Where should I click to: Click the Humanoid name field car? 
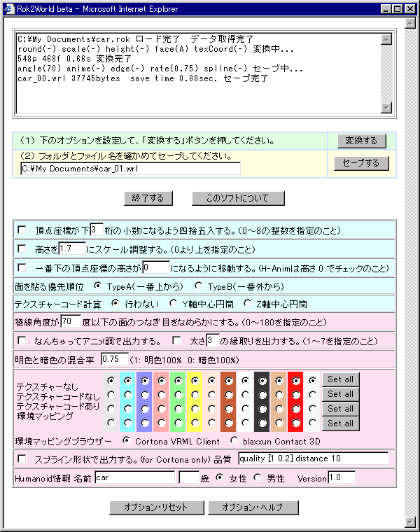point(134,477)
